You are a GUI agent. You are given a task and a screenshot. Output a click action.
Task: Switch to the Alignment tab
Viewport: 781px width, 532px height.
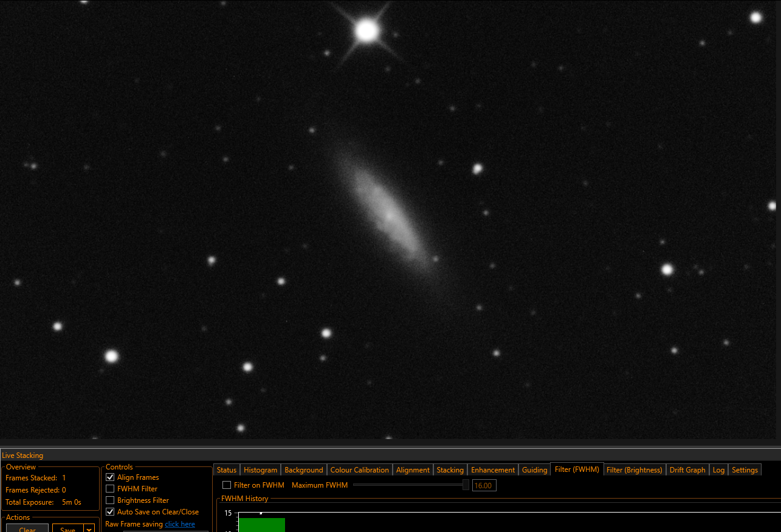pos(413,470)
